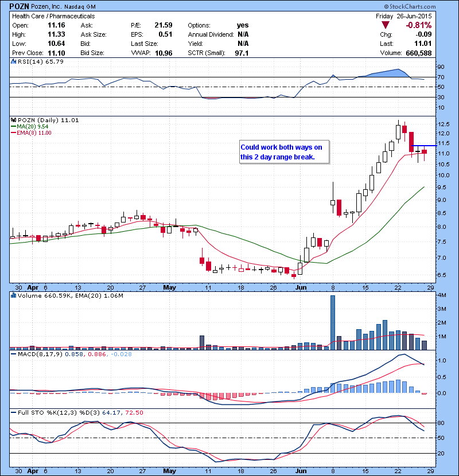459x476 pixels.
Task: Click the tall white candlestick at the June 22 peak
Action: coord(398,132)
